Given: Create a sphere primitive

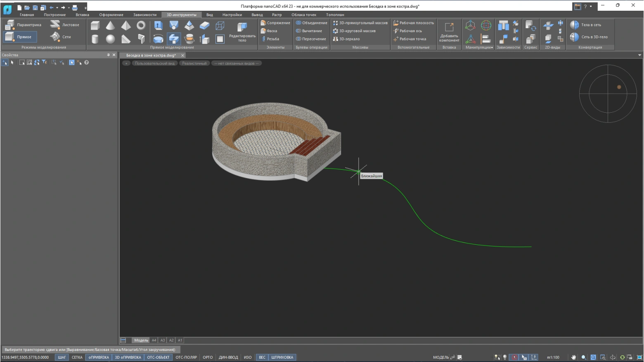Looking at the screenshot, I should click(x=110, y=39).
